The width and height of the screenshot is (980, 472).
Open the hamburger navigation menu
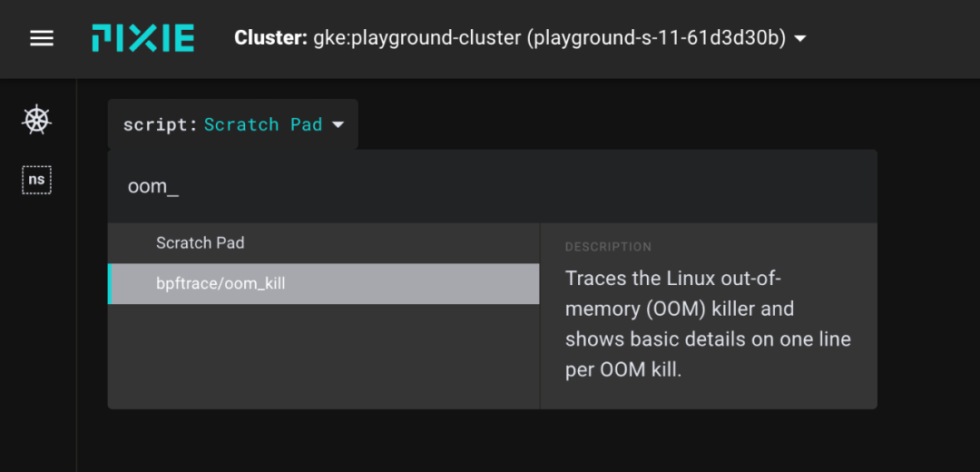pos(42,39)
